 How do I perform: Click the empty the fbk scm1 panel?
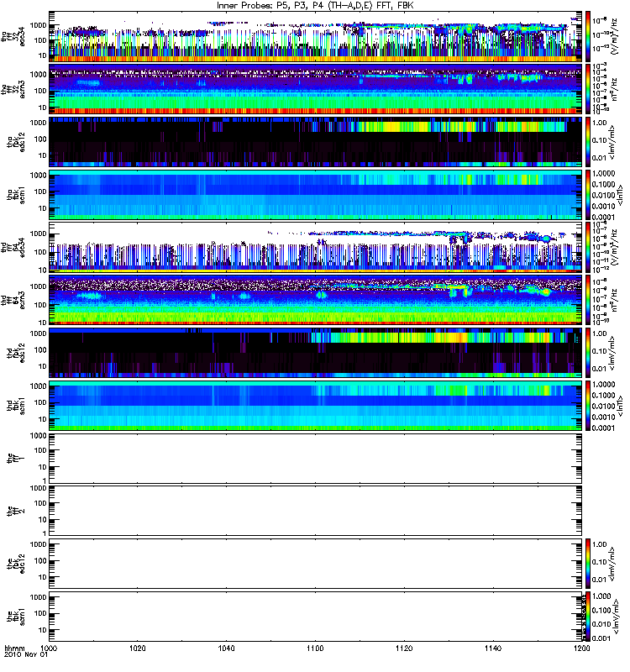tap(316, 617)
